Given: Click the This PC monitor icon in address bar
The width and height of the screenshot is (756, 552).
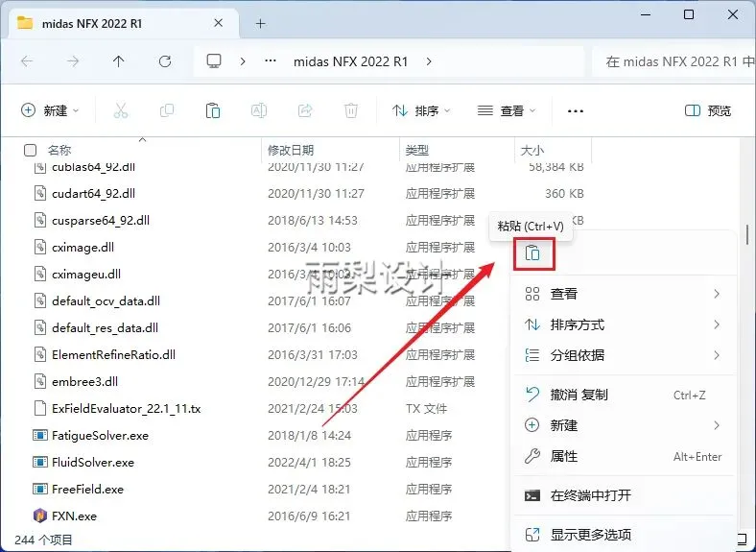Looking at the screenshot, I should [x=214, y=61].
